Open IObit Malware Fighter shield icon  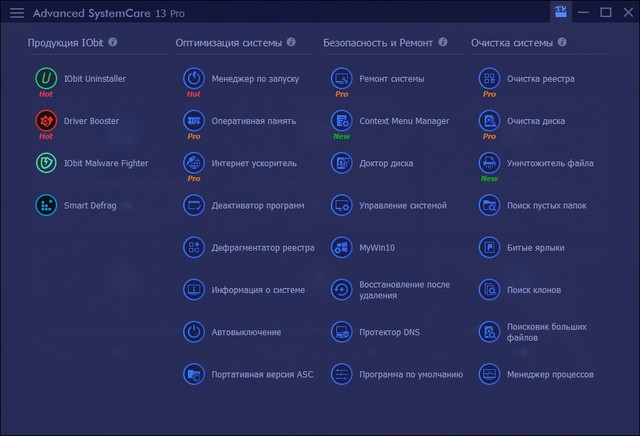point(46,163)
